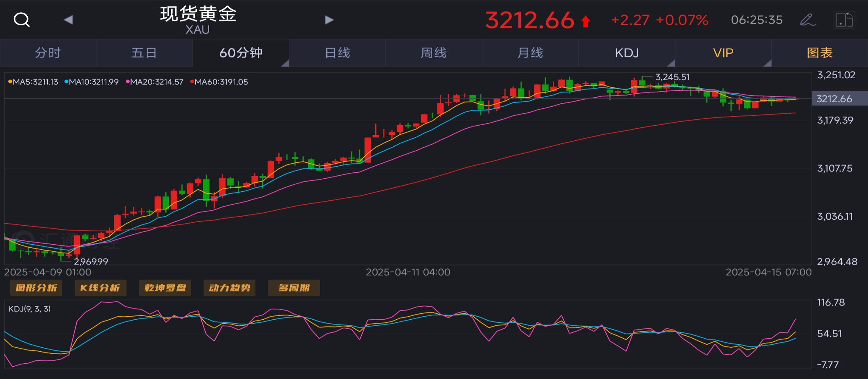Go to next instrument with right arrow

click(329, 19)
